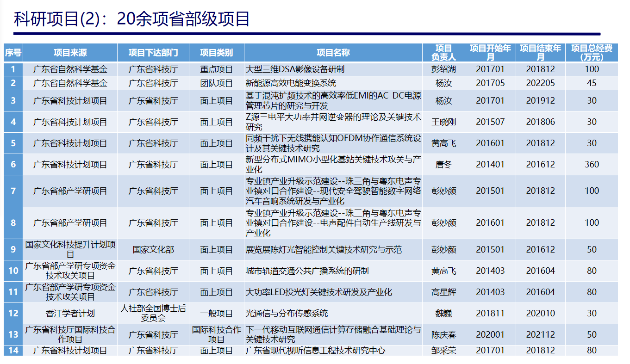
Task: Select the "团队项目" category cell
Action: coord(216,83)
